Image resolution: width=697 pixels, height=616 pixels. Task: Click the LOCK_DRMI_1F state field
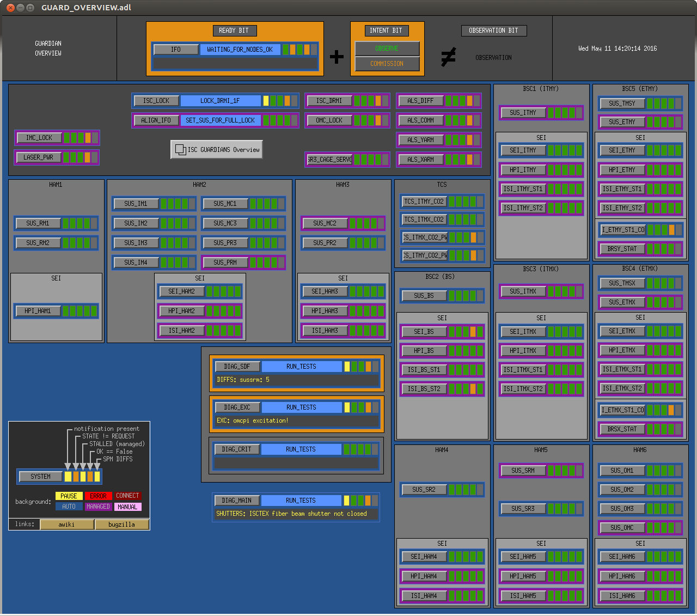pos(221,101)
